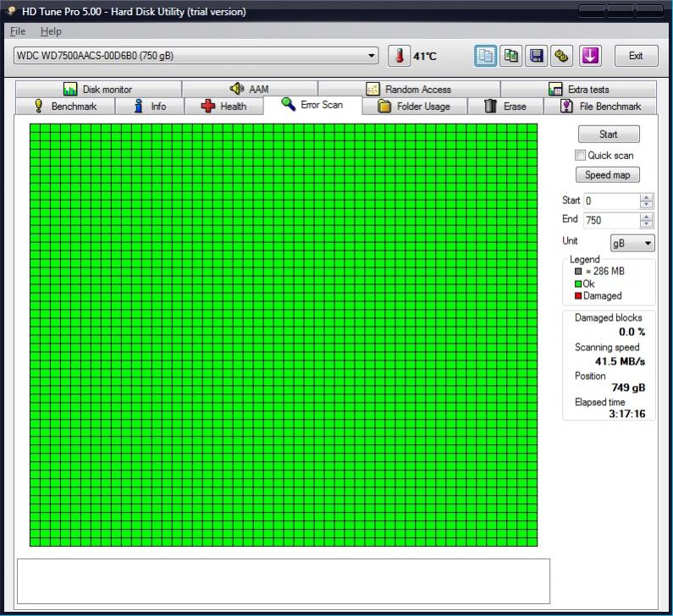
Task: Click the purple down-arrow minimize-to-tray icon
Action: tap(590, 56)
